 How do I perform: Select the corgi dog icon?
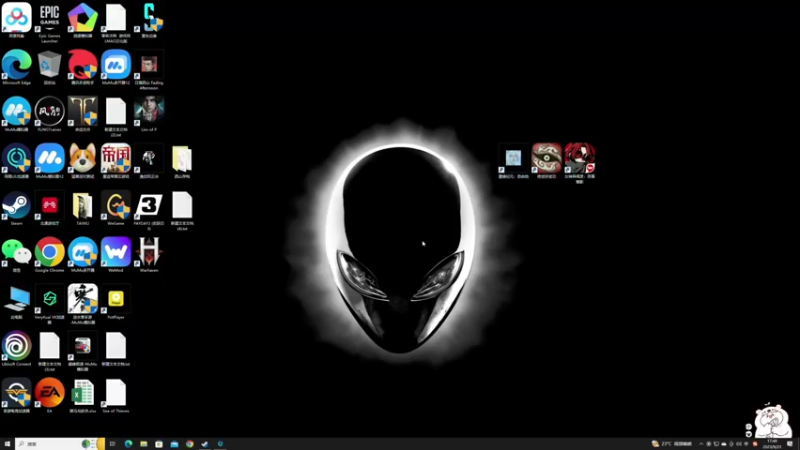click(x=83, y=161)
